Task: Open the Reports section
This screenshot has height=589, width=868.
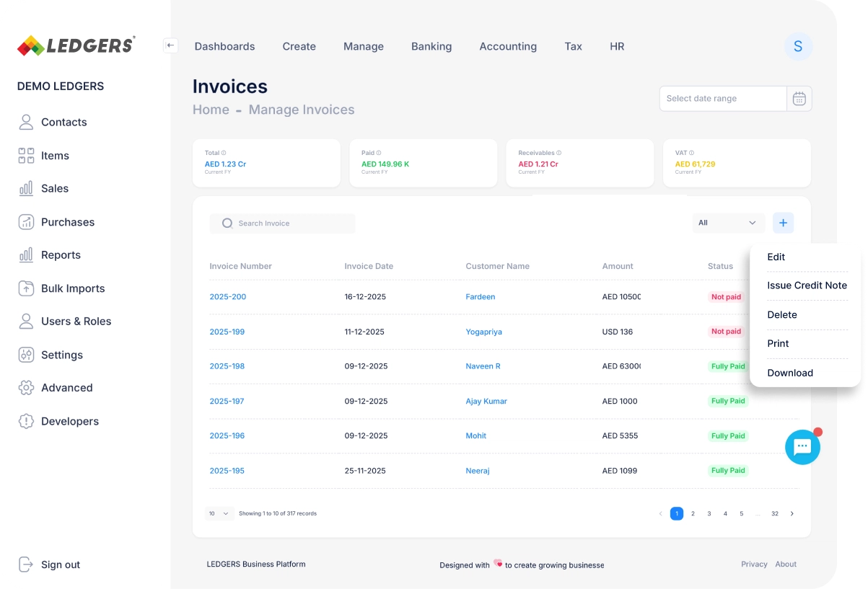Action: point(61,254)
